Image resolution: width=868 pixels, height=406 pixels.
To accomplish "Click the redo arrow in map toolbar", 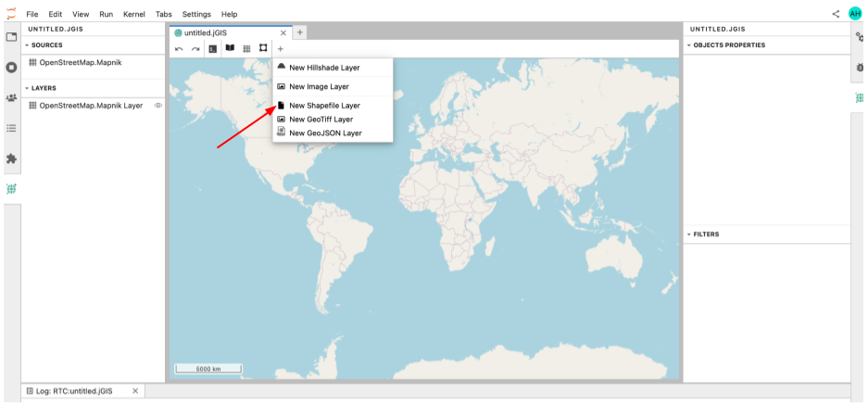I will tap(195, 48).
